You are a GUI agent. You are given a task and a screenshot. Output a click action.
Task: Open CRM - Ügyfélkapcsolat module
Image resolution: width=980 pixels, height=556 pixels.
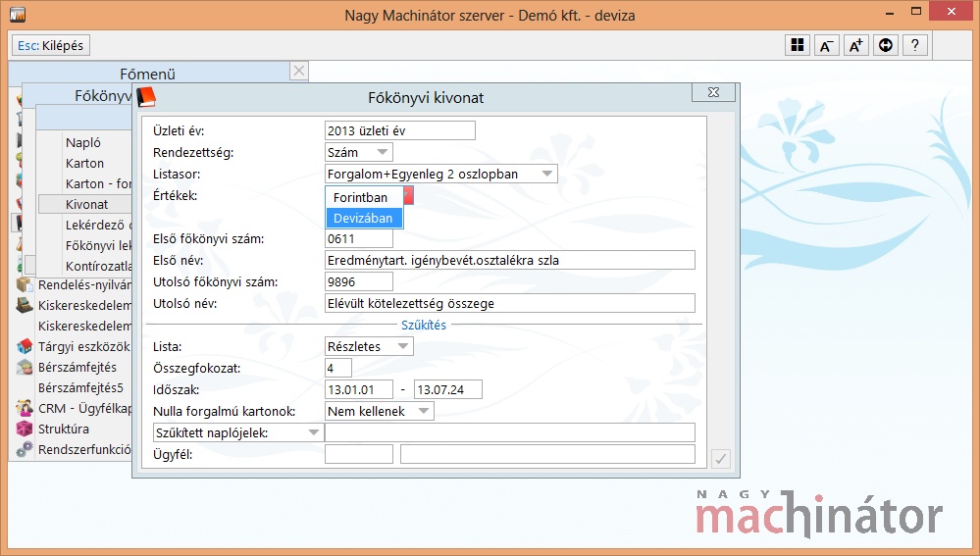click(x=84, y=408)
